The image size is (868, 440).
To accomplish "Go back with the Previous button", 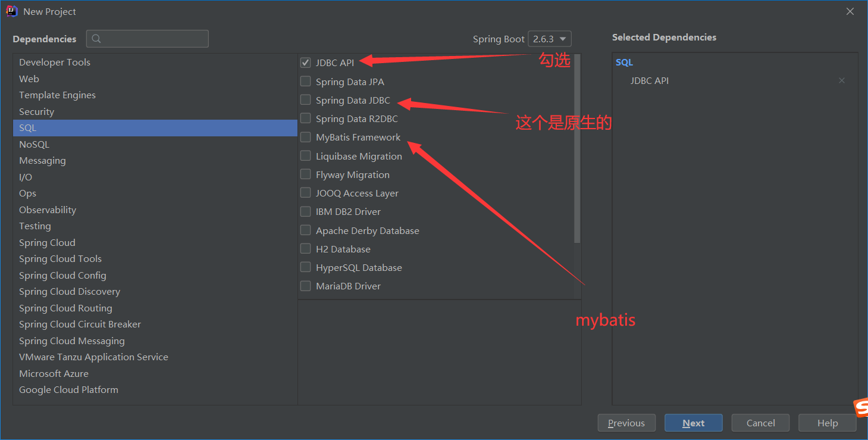I will (626, 423).
